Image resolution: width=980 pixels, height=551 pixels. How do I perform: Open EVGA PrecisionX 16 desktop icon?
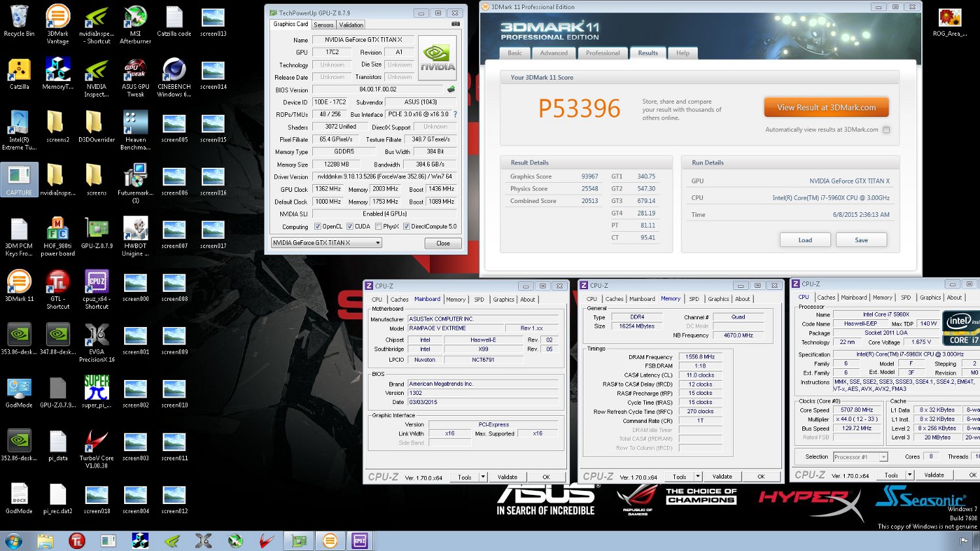pyautogui.click(x=97, y=343)
